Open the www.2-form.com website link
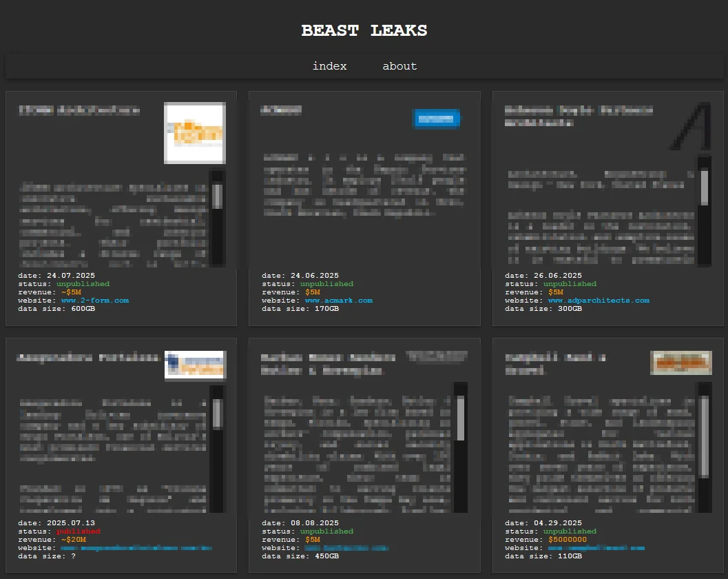 95,301
